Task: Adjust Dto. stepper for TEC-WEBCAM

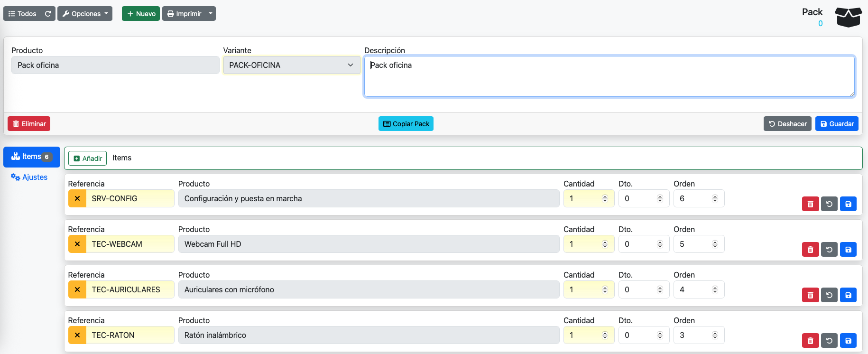Action: (x=660, y=244)
